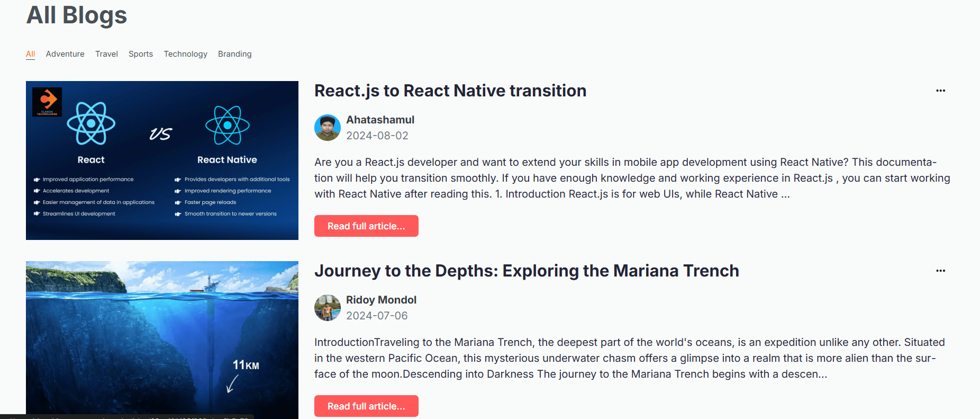Click Ridoy Mondol's profile avatar
Screen dimensions: 980x419
point(328,308)
